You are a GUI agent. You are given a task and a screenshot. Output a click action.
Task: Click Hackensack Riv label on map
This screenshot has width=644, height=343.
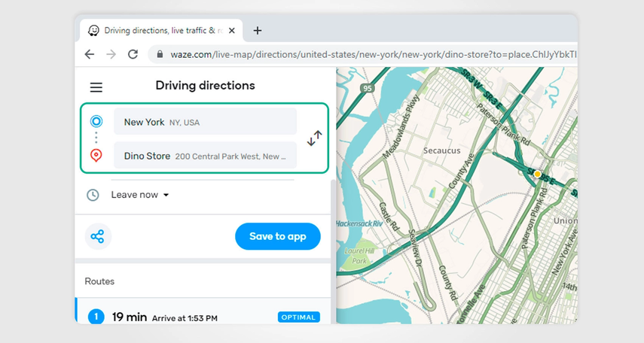pos(359,223)
